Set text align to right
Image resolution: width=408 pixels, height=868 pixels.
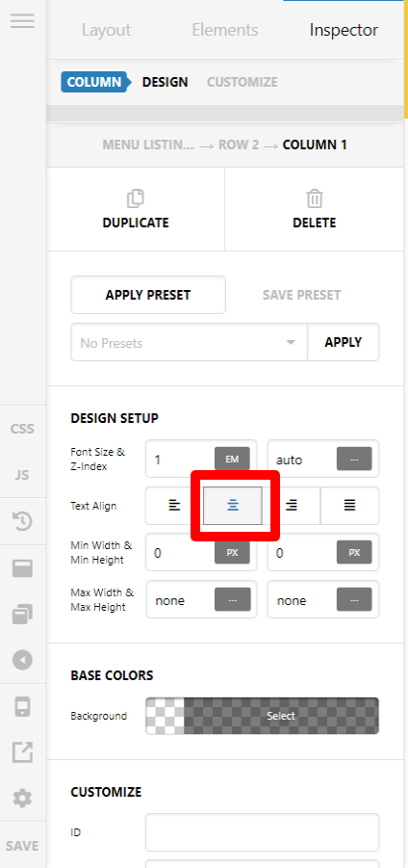tap(292, 506)
